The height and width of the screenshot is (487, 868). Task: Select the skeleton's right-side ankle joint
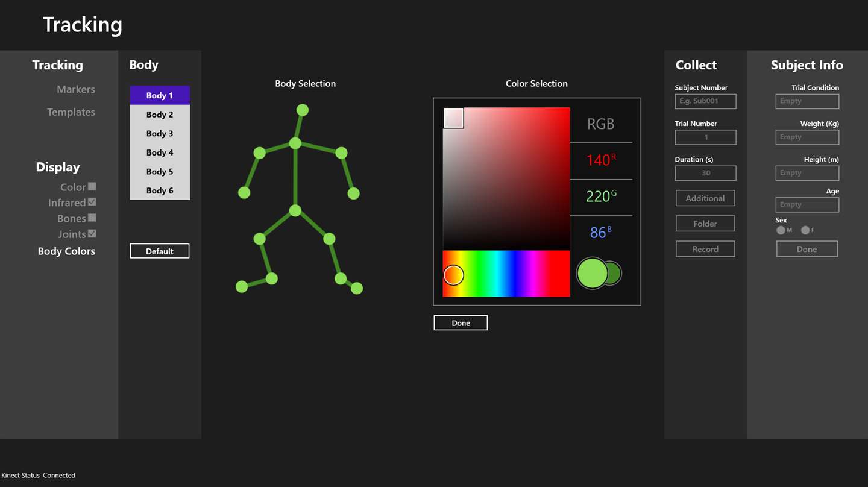click(x=341, y=278)
